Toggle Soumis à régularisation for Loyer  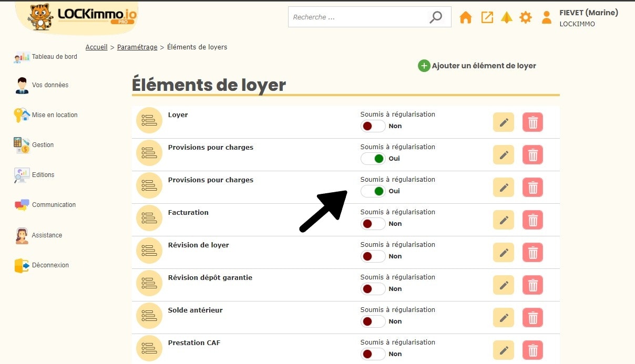coord(373,126)
